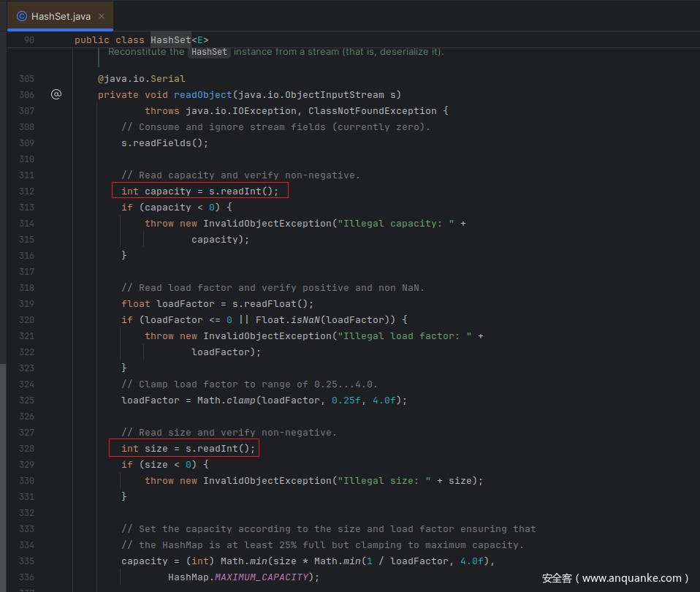This screenshot has width=700, height=592.
Task: Click the @ gutter icon beside line 306
Action: [56, 94]
